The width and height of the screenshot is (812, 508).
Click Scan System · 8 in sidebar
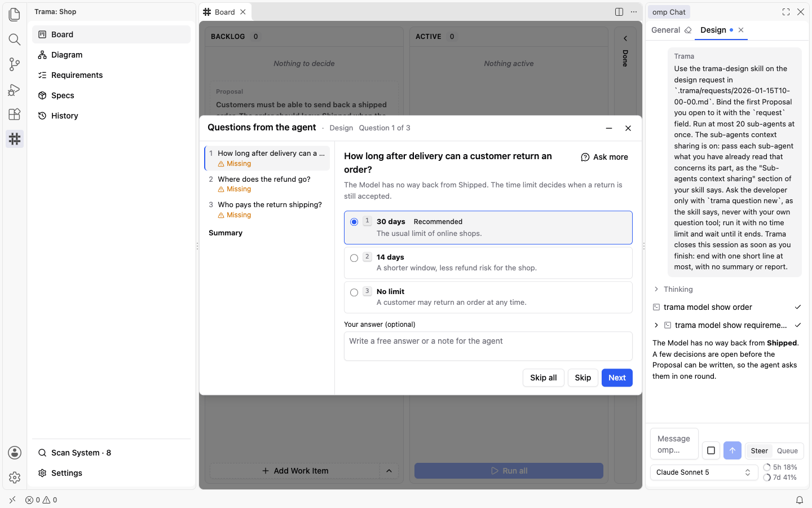pyautogui.click(x=112, y=453)
